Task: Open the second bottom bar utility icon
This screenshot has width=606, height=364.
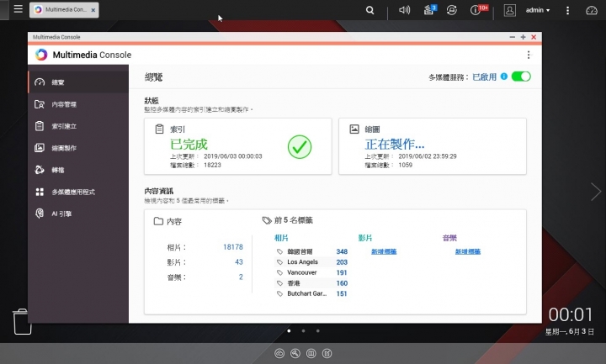Action: [x=295, y=353]
